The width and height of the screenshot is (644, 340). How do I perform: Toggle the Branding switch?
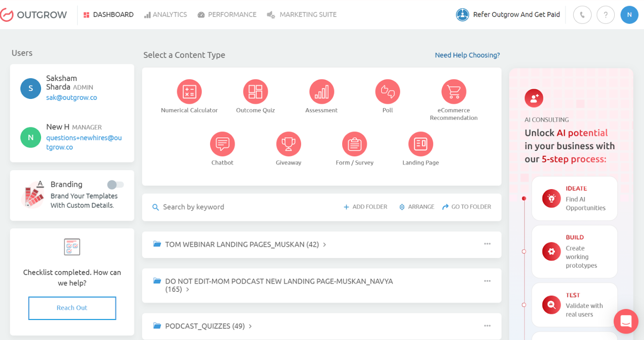[x=115, y=184]
